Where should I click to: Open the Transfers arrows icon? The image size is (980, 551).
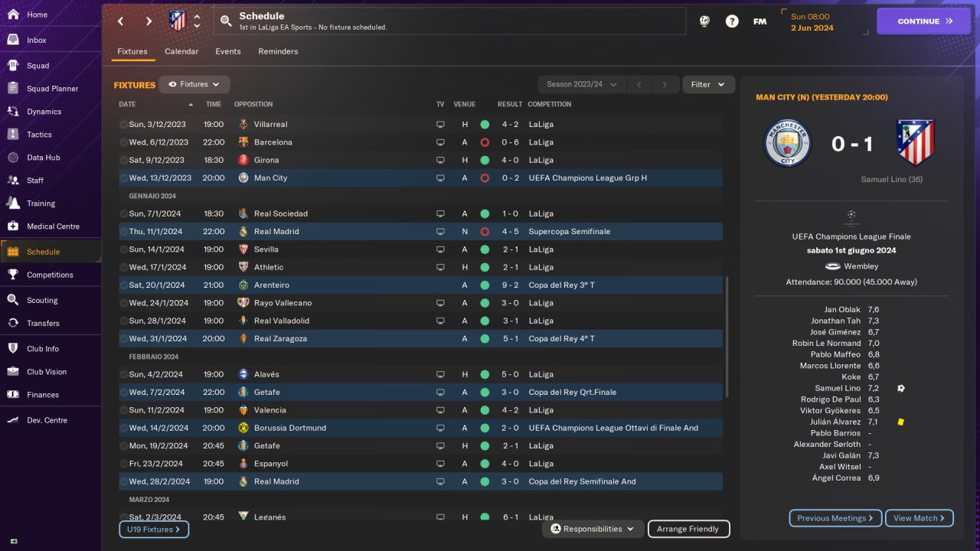pos(13,324)
